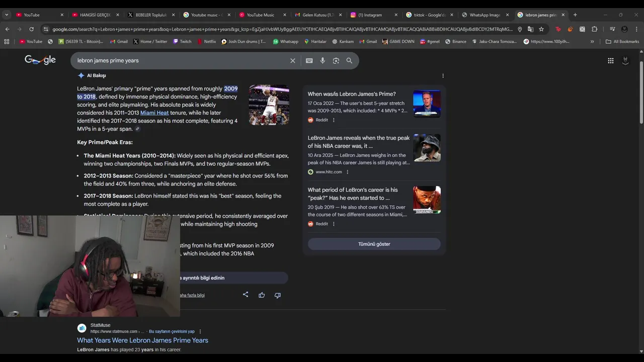The height and width of the screenshot is (362, 644).
Task: Click the browser address bar URL
Action: (x=282, y=29)
